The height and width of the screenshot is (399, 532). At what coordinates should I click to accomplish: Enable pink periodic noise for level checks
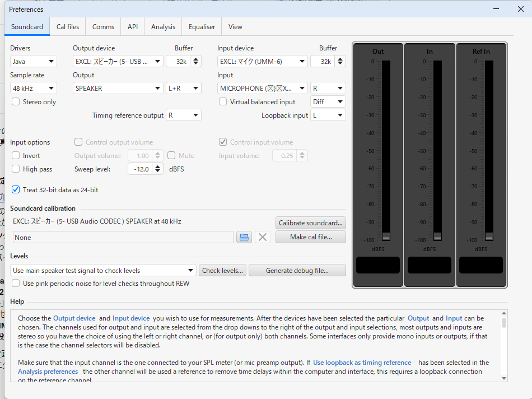(x=16, y=283)
